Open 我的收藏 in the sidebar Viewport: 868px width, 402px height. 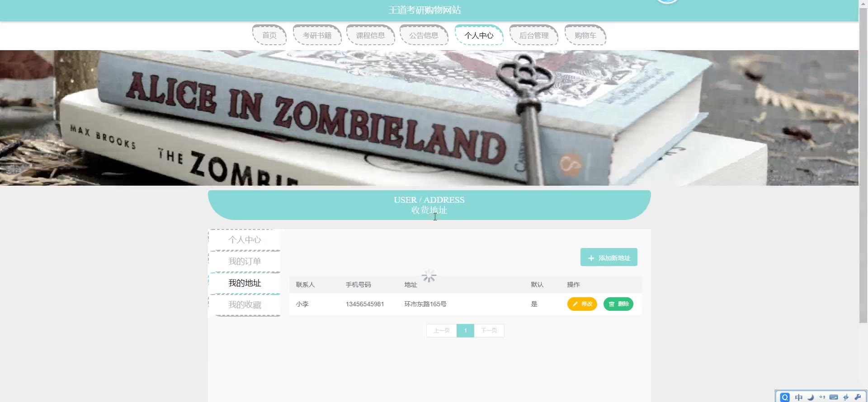(x=245, y=305)
